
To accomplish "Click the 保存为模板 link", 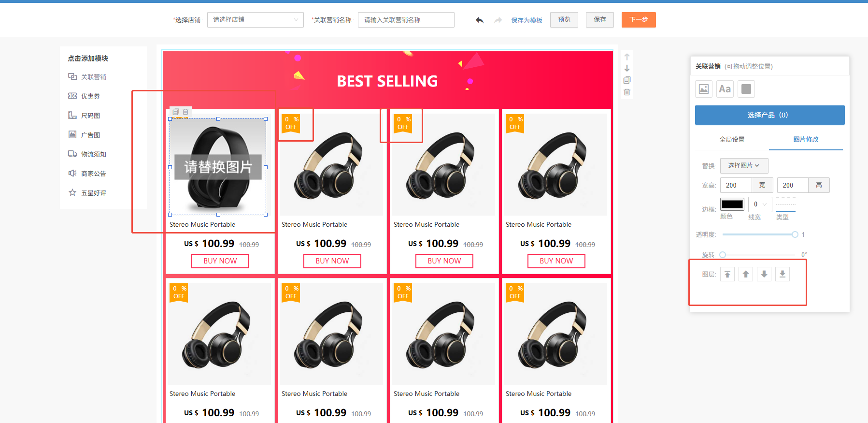I will (x=526, y=20).
